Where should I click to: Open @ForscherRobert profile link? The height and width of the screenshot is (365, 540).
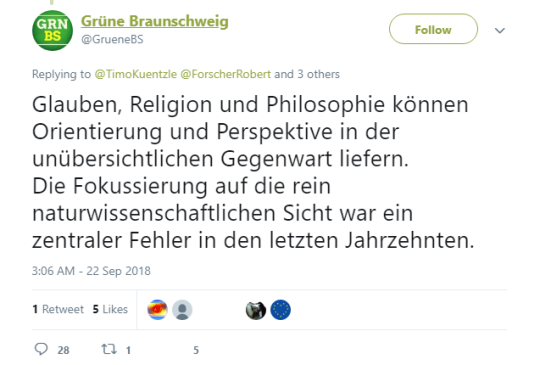(226, 74)
